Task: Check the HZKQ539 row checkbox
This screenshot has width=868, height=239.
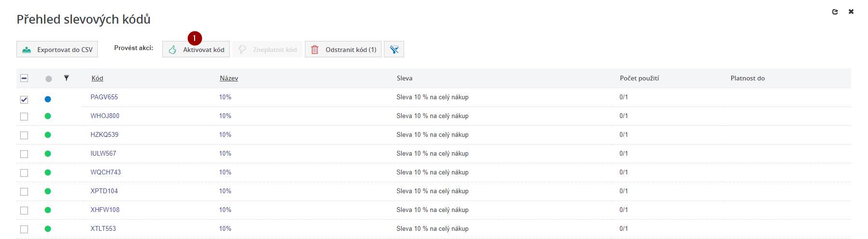Action: click(x=24, y=135)
